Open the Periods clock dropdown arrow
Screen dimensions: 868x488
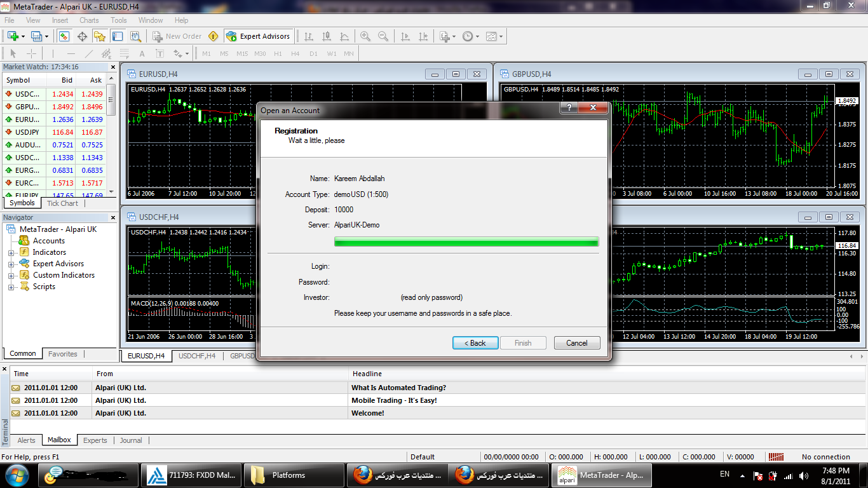coord(478,36)
